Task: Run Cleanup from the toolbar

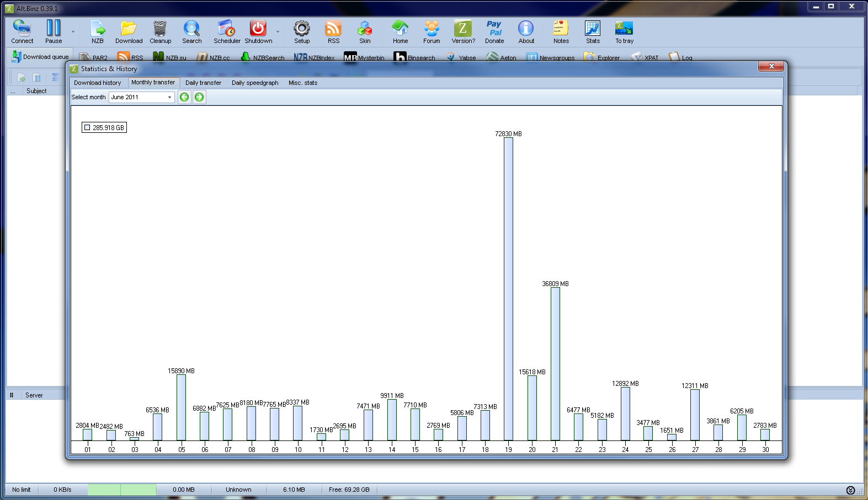Action: [160, 31]
